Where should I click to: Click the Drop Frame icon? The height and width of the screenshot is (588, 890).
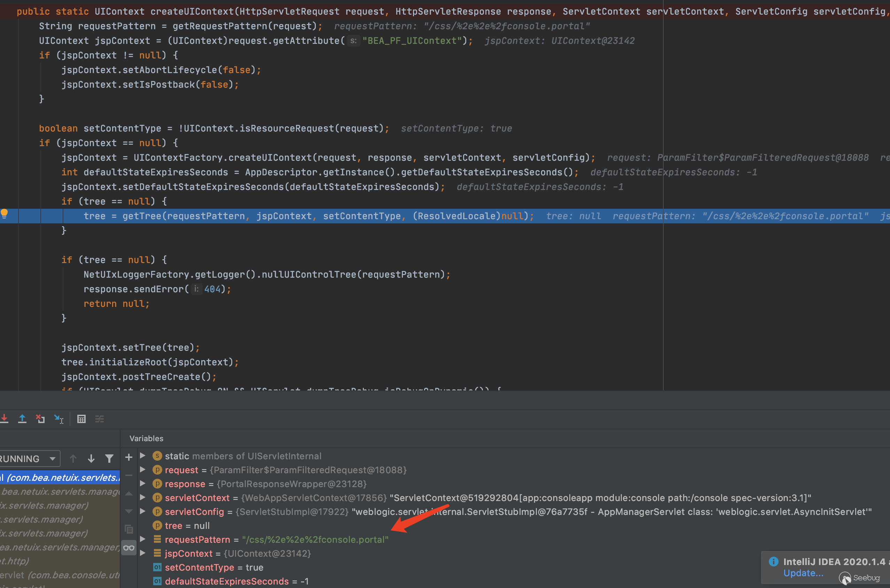click(x=40, y=419)
